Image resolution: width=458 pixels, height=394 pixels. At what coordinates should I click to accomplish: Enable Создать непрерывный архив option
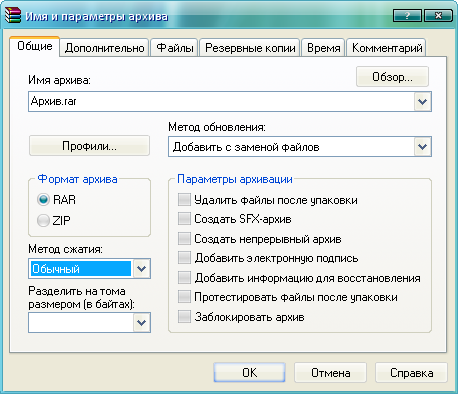pos(184,239)
